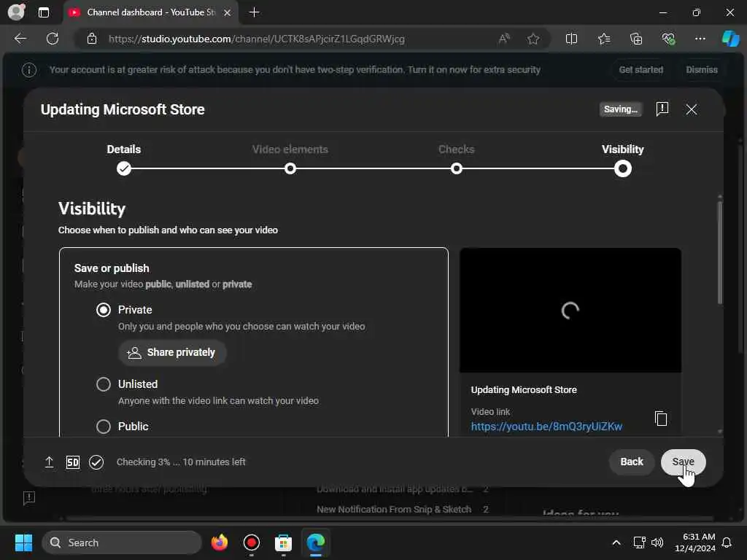Go to the Video elements step

(290, 149)
